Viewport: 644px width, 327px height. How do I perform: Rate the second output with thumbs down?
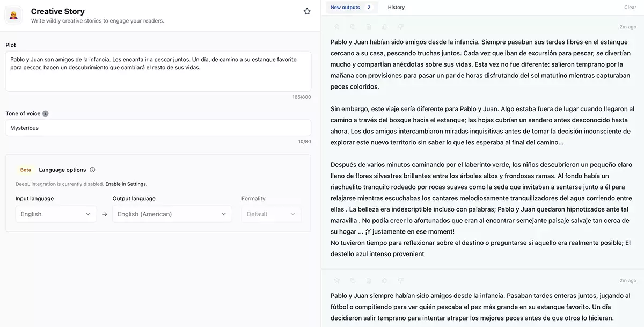(x=400, y=280)
